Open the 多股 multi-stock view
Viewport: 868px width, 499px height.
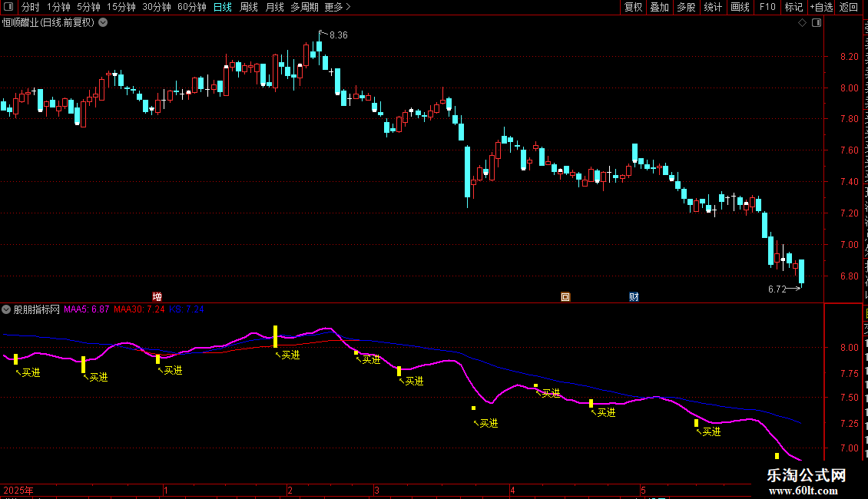point(687,7)
